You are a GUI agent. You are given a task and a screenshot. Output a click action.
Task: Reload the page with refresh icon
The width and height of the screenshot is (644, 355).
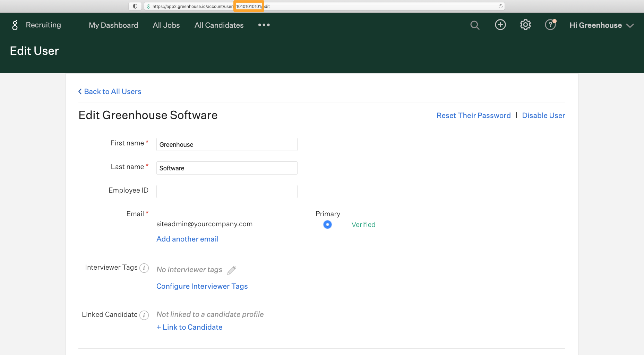(x=500, y=6)
